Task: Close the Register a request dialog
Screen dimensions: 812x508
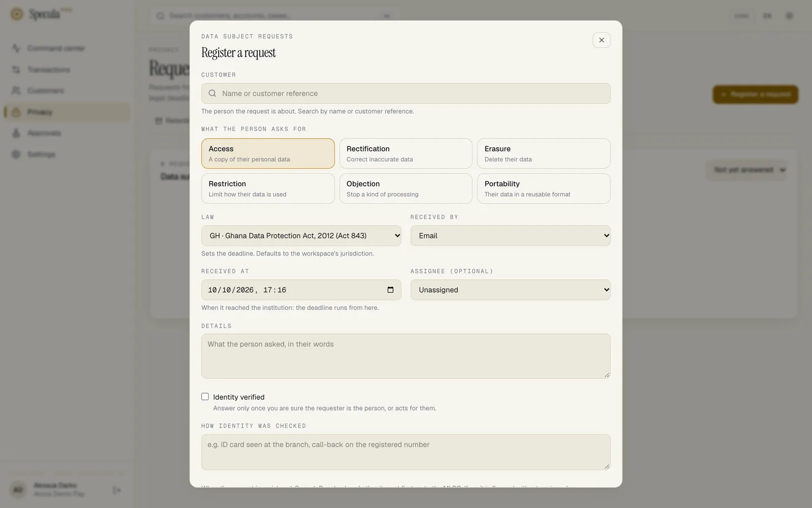Action: click(601, 40)
